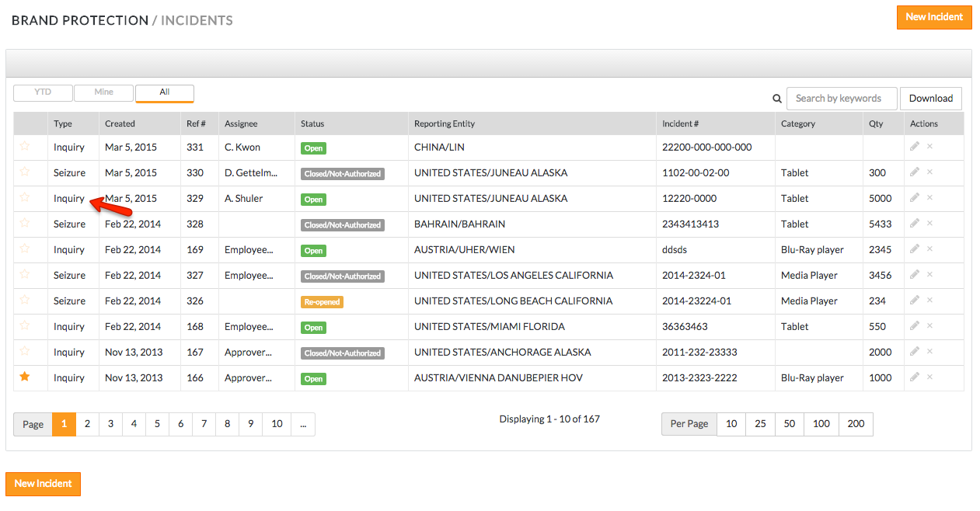This screenshot has height=511, width=980.
Task: Star the CHINA/LIN incident
Action: (25, 146)
